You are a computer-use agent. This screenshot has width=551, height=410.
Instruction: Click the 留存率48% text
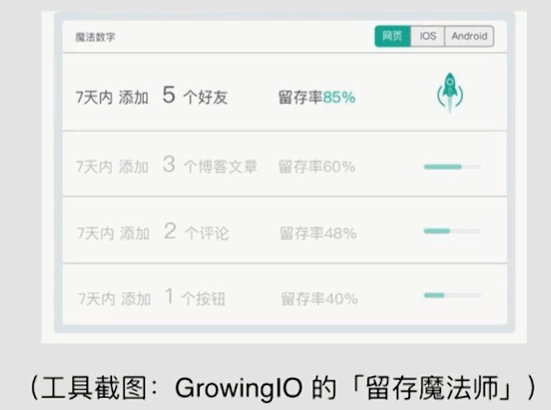318,233
